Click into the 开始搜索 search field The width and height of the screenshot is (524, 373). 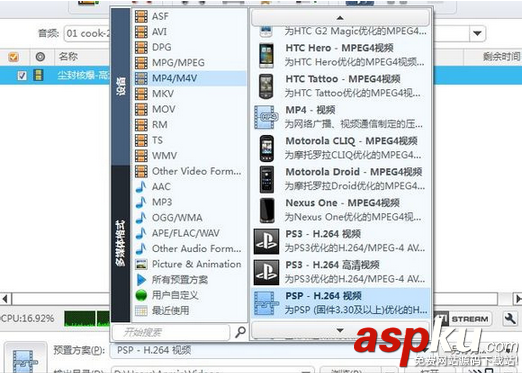172,332
